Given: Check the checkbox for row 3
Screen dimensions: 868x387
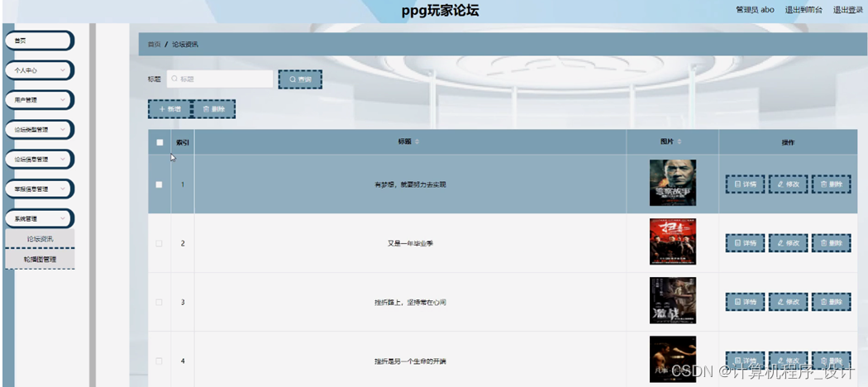Looking at the screenshot, I should pyautogui.click(x=160, y=303).
